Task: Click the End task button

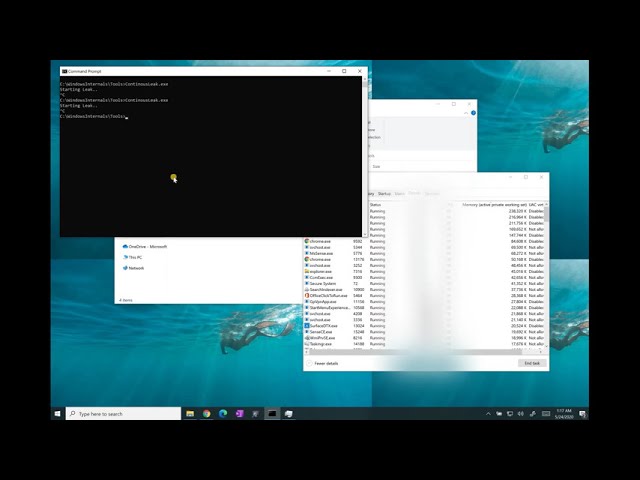Action: tap(532, 363)
